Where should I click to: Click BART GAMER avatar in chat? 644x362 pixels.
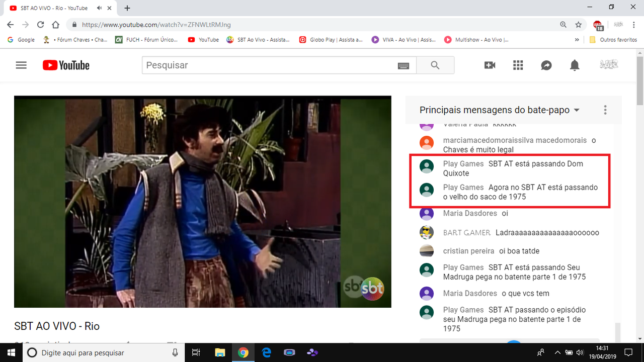(x=427, y=232)
